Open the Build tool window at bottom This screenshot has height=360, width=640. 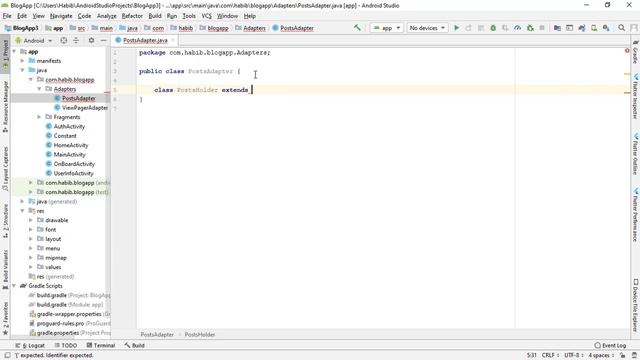[135, 345]
